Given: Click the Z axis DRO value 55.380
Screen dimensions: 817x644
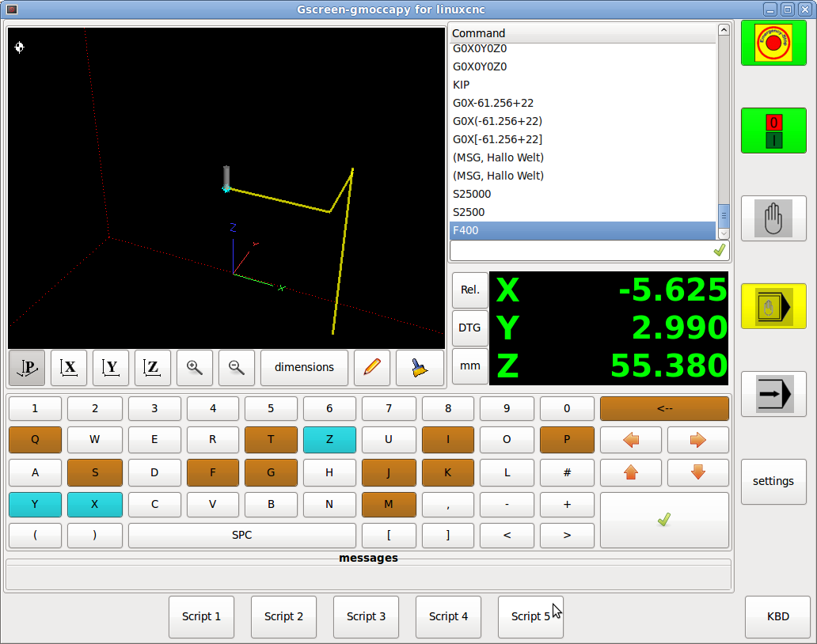Looking at the screenshot, I should [x=668, y=366].
